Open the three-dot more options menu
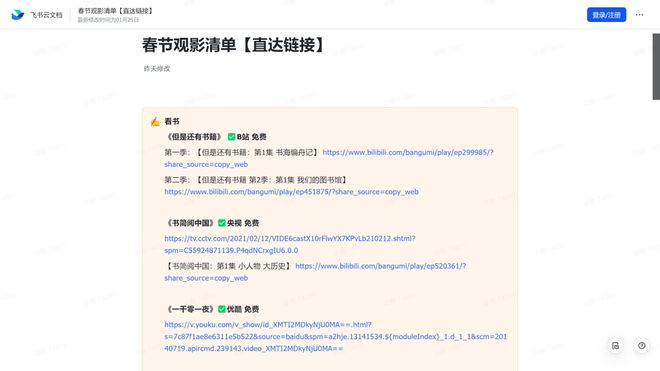 [639, 15]
